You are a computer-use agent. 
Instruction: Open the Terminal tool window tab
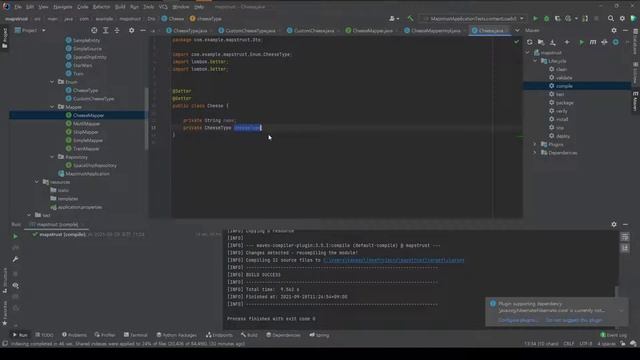pos(135,335)
